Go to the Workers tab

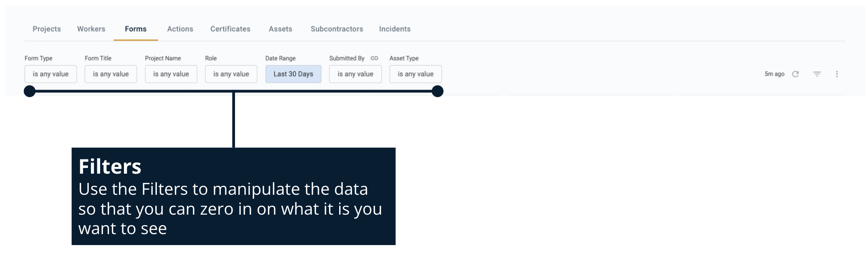point(91,29)
